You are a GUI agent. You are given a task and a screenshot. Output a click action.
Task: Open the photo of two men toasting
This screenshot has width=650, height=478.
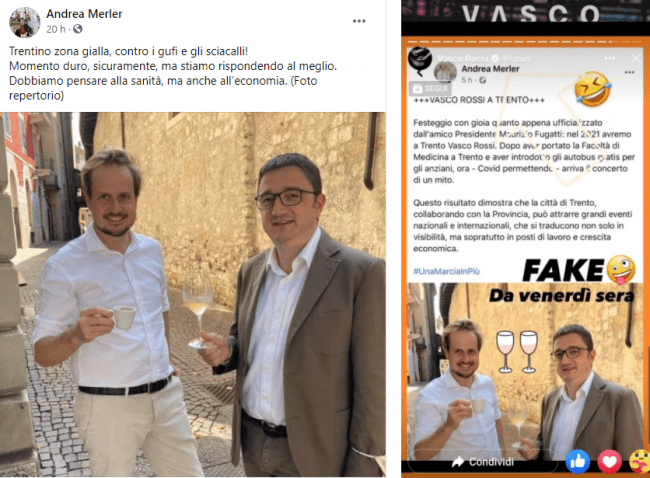193,294
